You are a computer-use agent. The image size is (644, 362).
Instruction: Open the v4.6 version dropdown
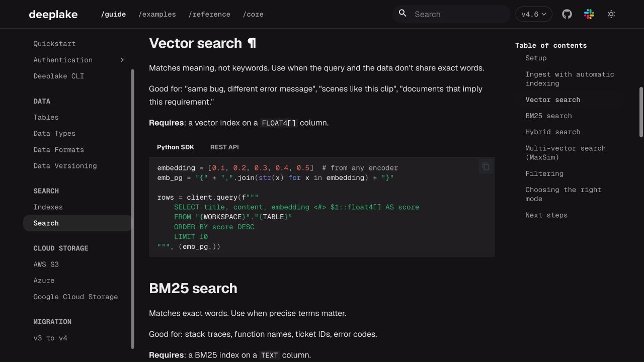click(x=534, y=14)
